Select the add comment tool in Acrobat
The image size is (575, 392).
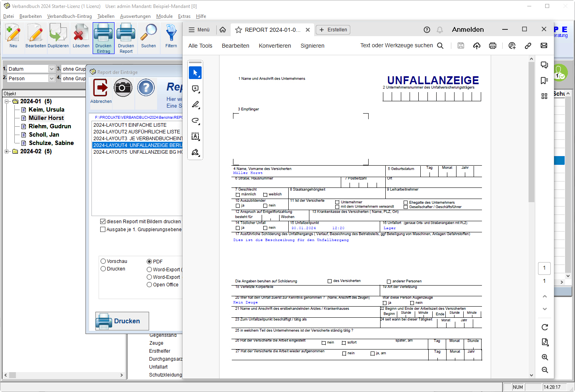tap(195, 89)
